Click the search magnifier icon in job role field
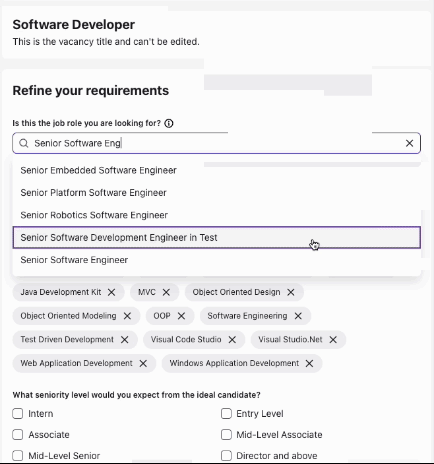 pos(24,143)
